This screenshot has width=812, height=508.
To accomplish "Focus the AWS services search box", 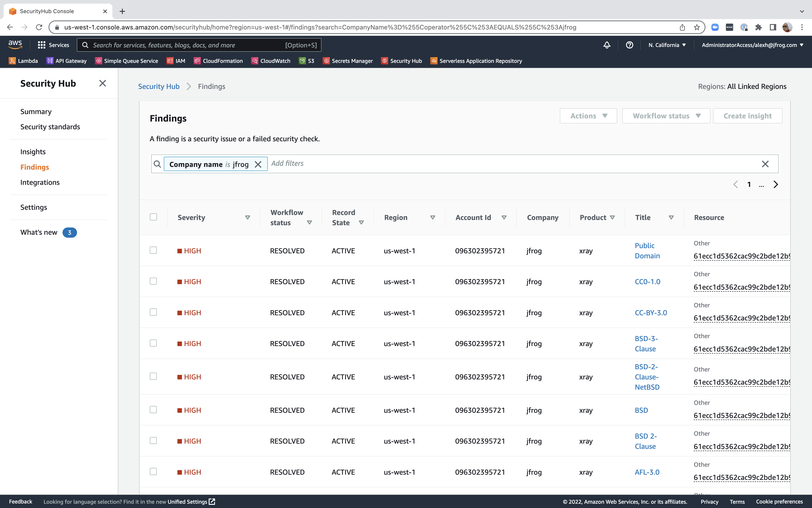I will point(199,45).
